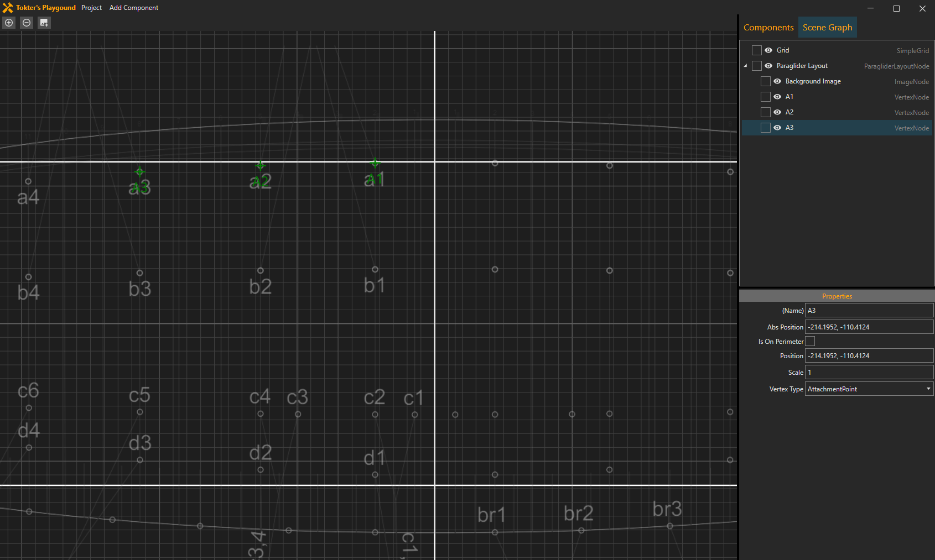Switch to the Components tab
The width and height of the screenshot is (935, 560).
768,28
